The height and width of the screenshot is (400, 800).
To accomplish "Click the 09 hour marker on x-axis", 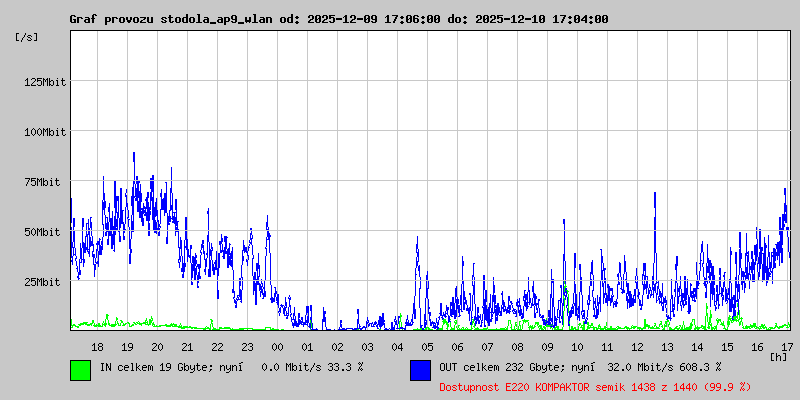I will coord(547,346).
